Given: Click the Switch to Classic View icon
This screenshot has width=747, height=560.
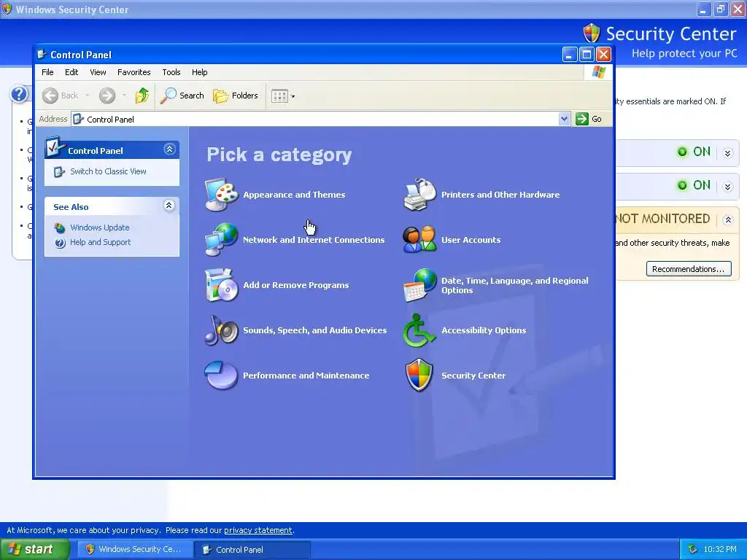Looking at the screenshot, I should tap(59, 172).
